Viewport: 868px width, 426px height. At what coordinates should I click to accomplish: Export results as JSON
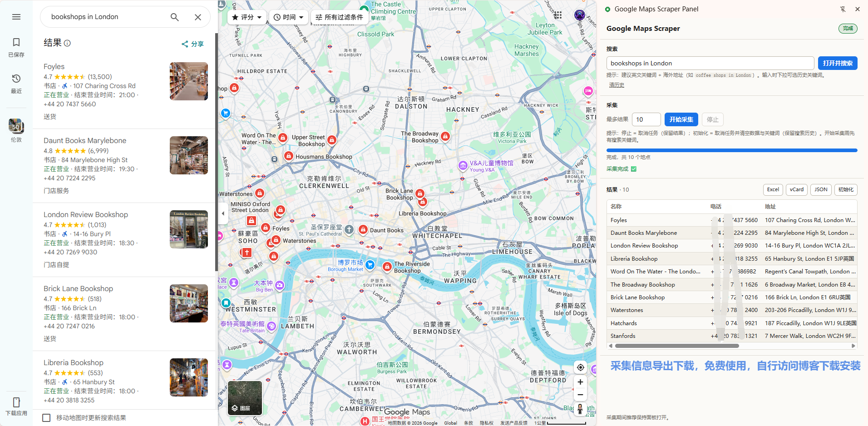pyautogui.click(x=821, y=190)
